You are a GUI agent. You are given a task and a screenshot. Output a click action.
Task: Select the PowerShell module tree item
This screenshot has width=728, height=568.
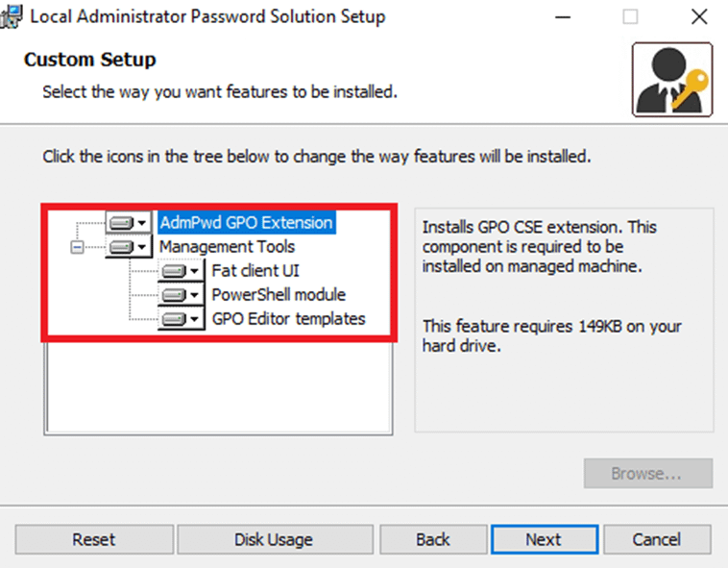(279, 295)
